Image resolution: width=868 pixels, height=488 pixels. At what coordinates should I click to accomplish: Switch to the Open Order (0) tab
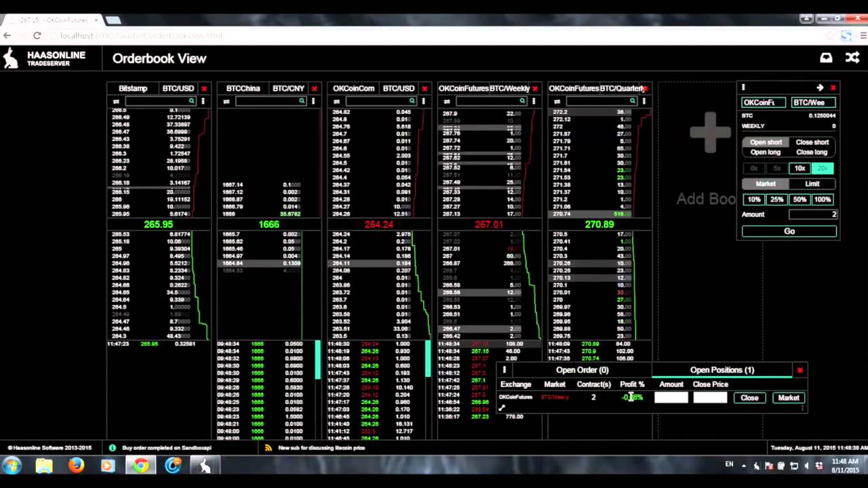[x=583, y=370]
